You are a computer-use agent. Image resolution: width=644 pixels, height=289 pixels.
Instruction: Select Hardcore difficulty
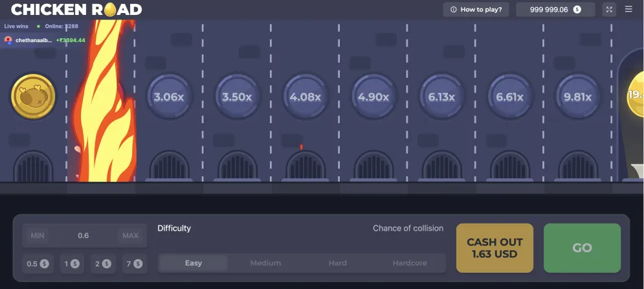(x=410, y=263)
